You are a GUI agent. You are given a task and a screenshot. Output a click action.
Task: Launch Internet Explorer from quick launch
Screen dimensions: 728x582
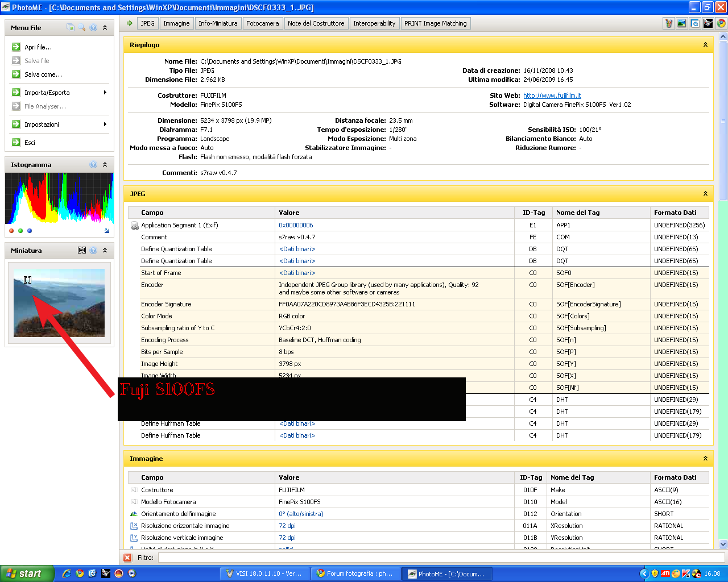(x=67, y=573)
